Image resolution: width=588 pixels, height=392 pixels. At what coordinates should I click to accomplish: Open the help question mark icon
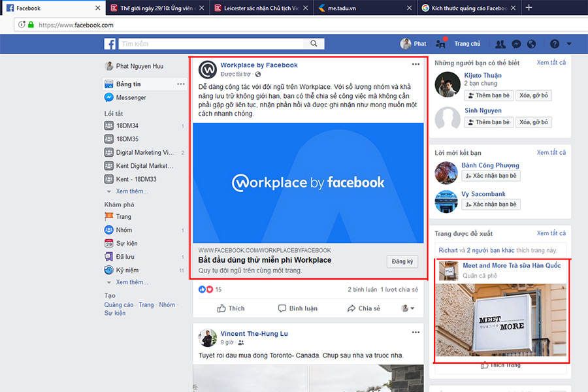click(555, 44)
